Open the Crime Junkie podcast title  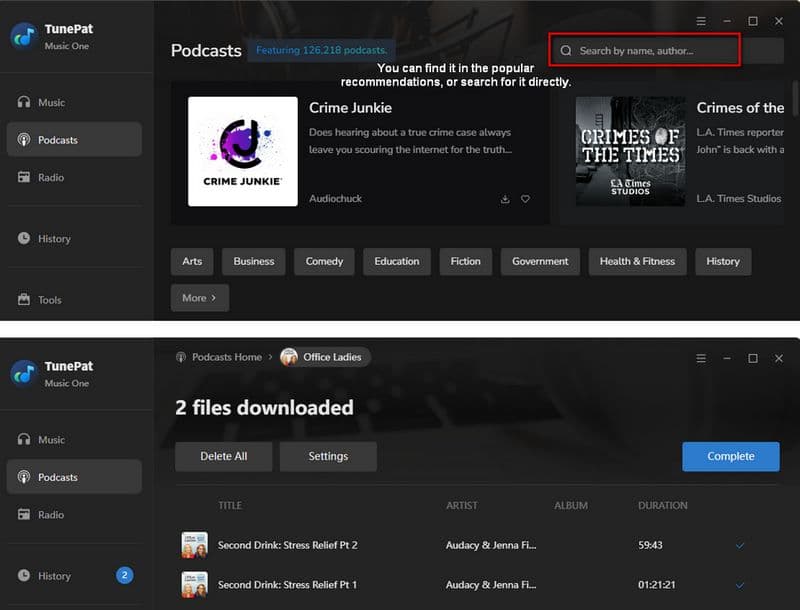coord(351,108)
